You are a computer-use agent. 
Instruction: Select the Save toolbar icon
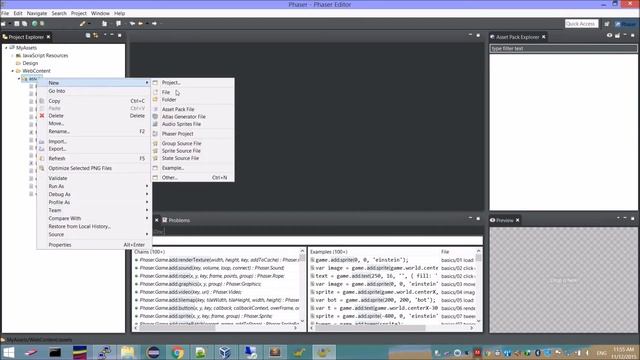[17, 24]
